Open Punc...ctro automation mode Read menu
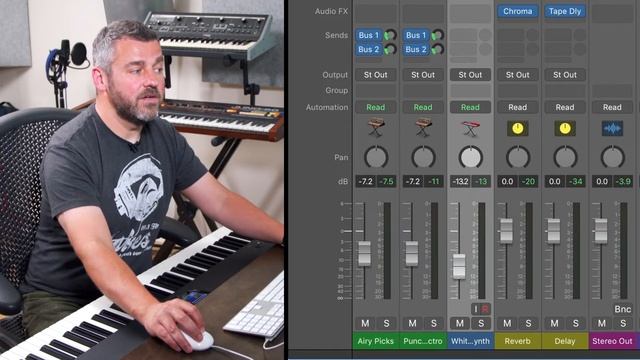 click(x=423, y=107)
